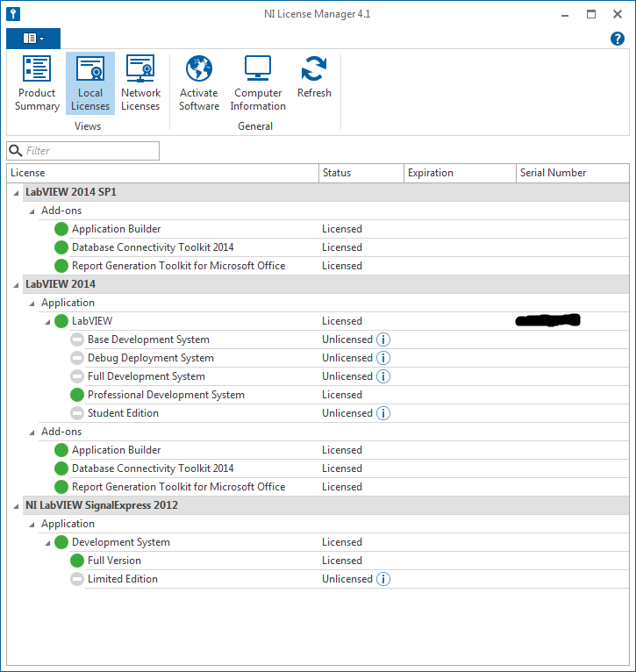Sort by the Serial Number column header
Screen dimensions: 636x672
coord(573,173)
